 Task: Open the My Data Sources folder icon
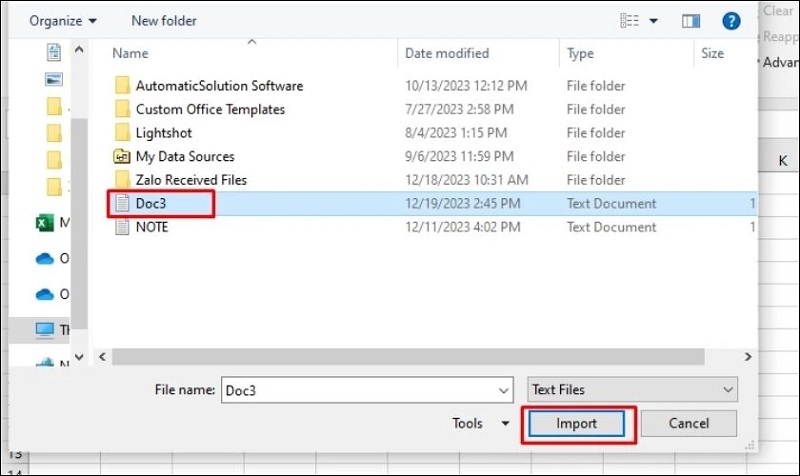121,156
